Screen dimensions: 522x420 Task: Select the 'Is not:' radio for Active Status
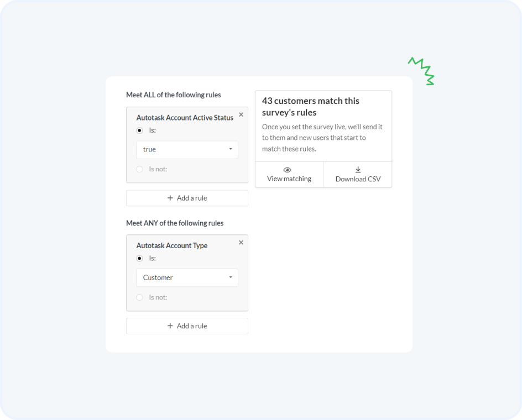[x=139, y=169]
